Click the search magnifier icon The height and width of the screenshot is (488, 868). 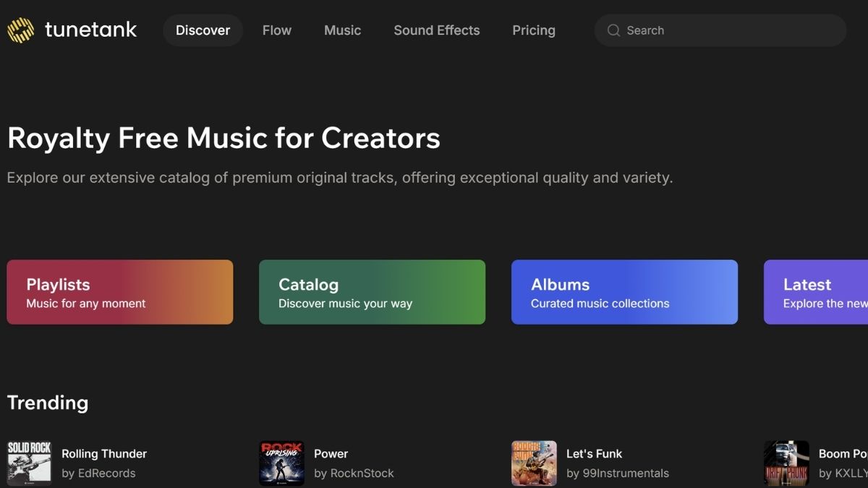pos(613,30)
